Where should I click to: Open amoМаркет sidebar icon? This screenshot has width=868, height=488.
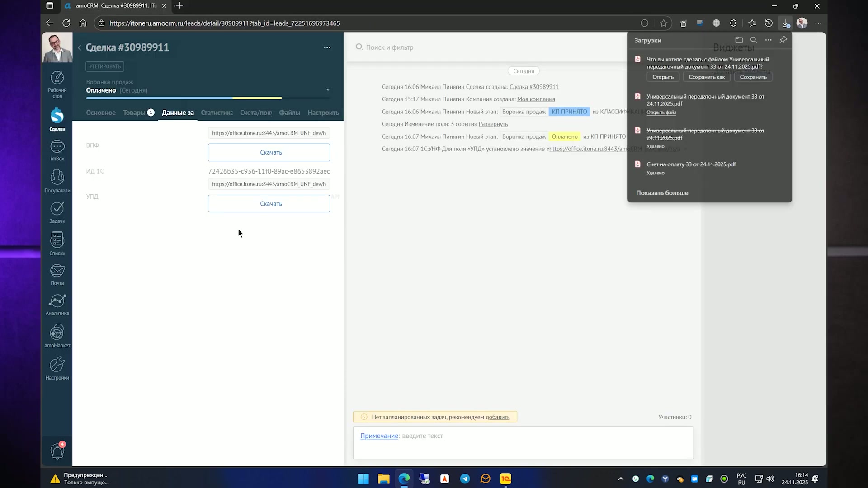57,336
